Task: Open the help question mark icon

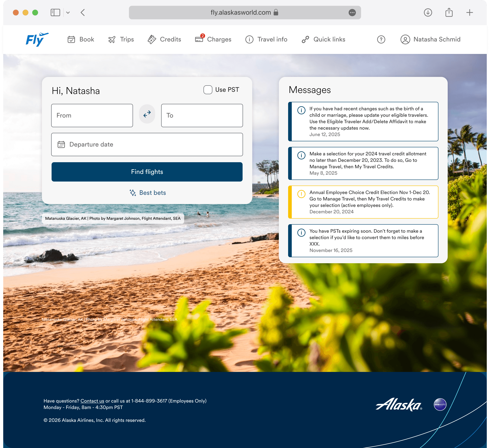Action: tap(381, 39)
